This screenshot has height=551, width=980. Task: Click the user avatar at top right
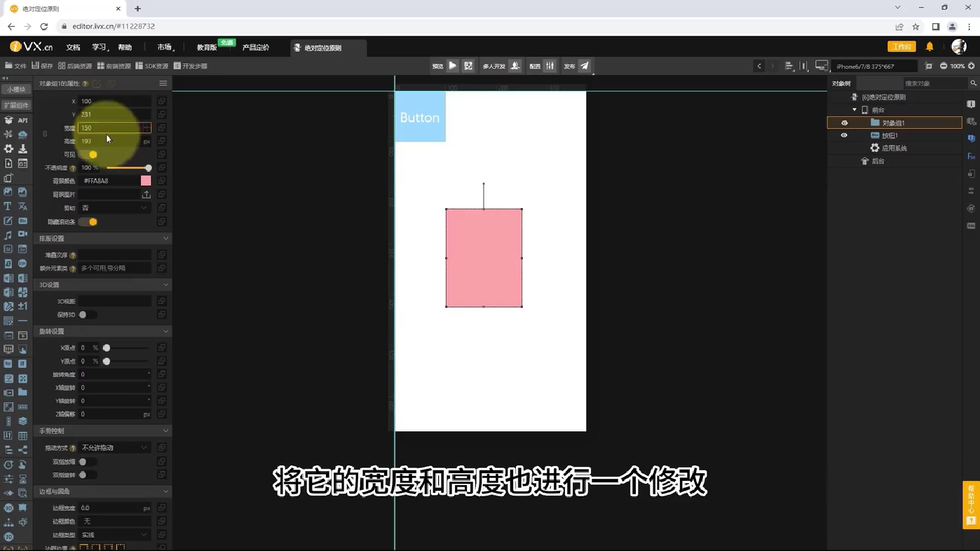(959, 47)
